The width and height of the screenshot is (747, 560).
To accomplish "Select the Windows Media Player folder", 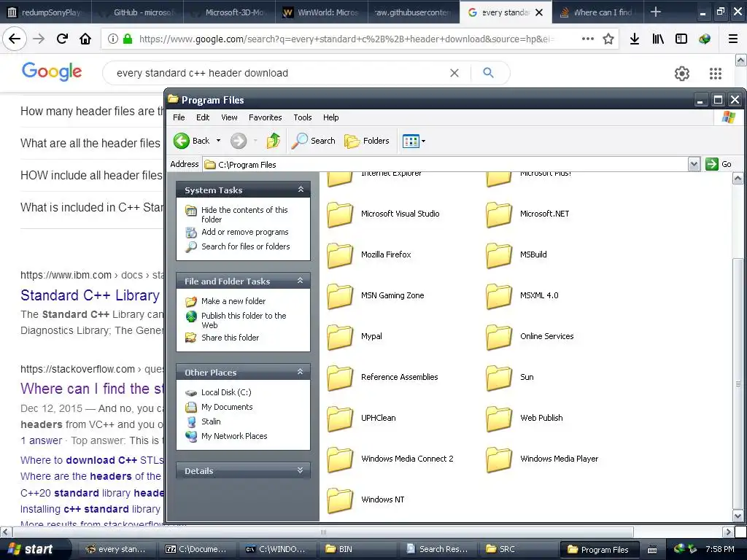I will click(542, 459).
